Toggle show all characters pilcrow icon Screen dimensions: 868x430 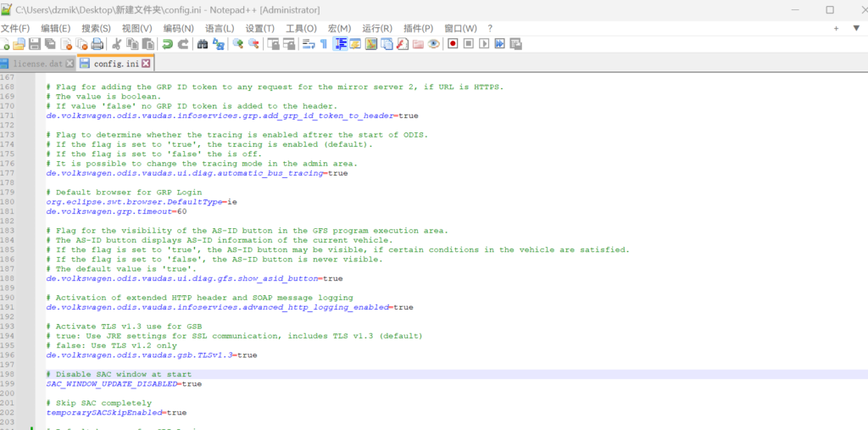click(325, 44)
